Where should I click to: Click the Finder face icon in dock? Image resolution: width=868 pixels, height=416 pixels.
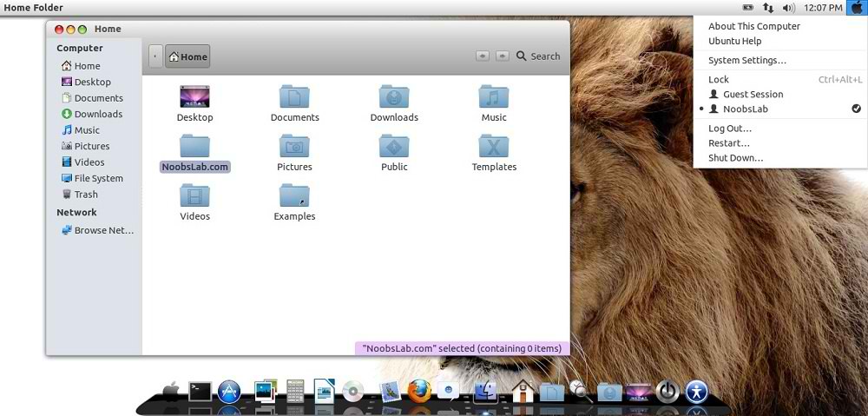click(486, 392)
